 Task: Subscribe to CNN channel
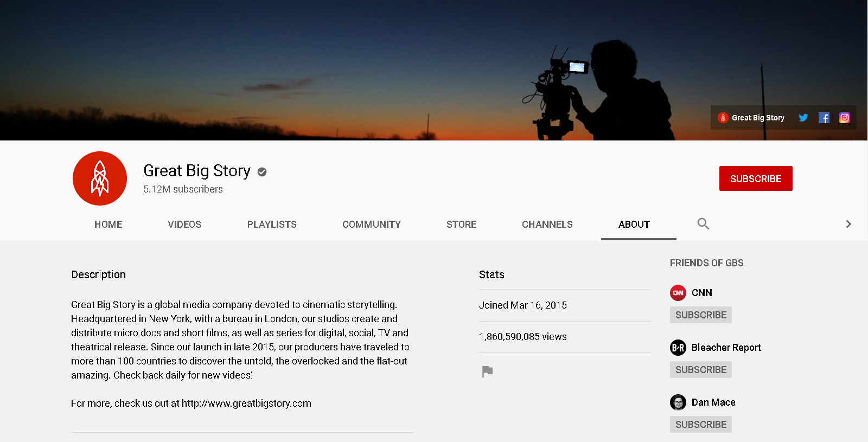coord(701,315)
